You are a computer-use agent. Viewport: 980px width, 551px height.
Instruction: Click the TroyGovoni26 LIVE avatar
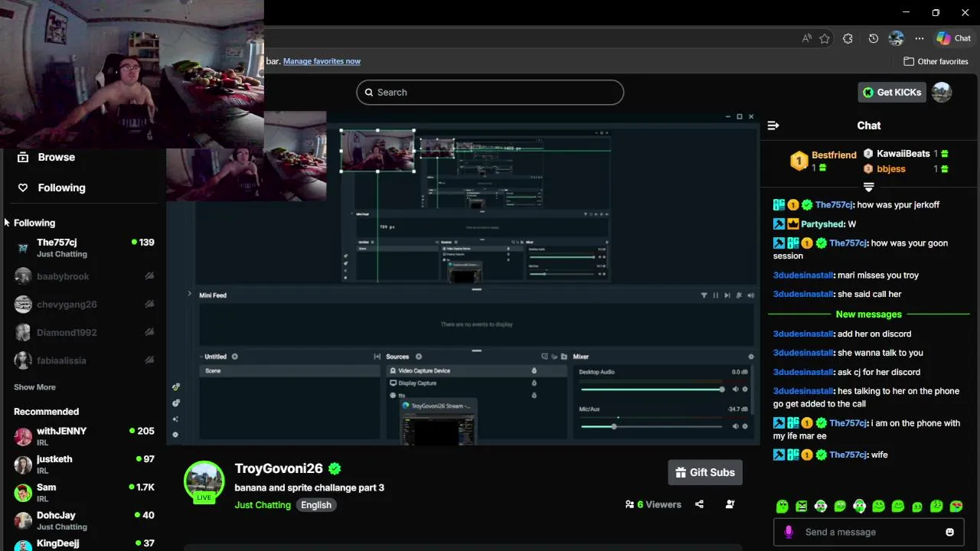click(x=204, y=481)
